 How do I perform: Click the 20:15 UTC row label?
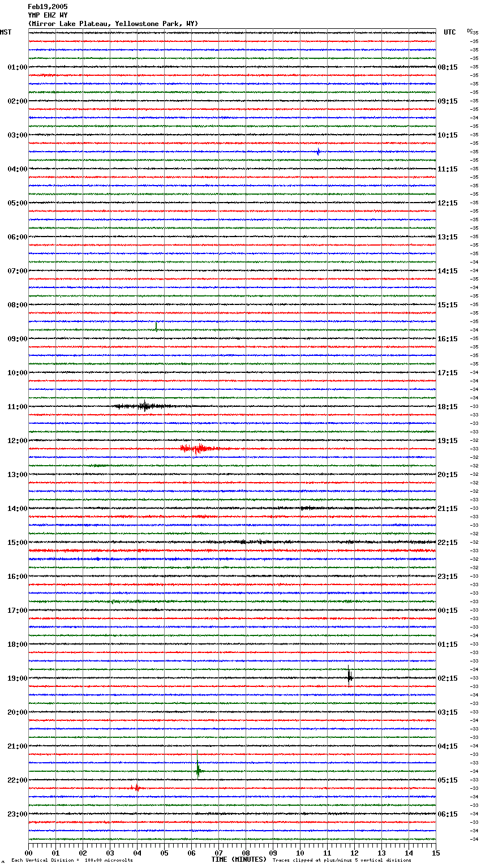pyautogui.click(x=448, y=475)
